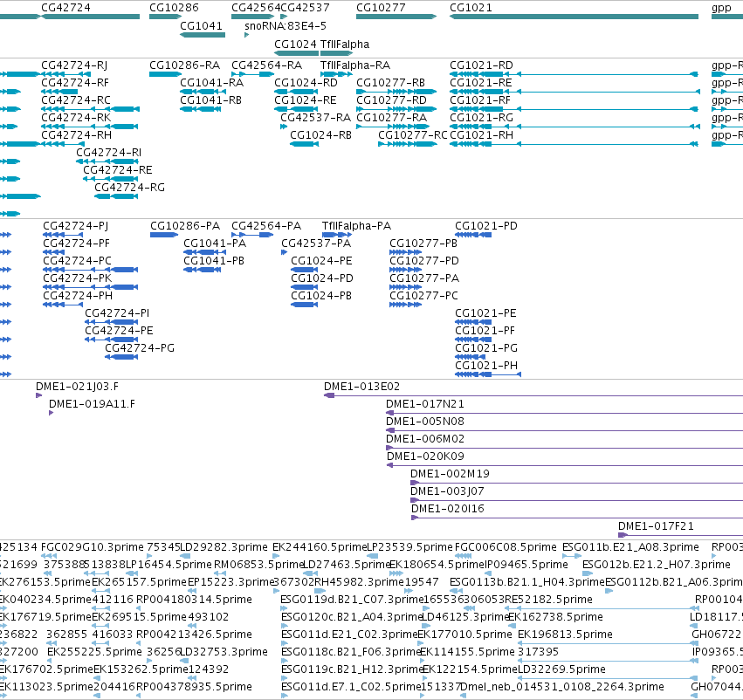The image size is (743, 700).
Task: Select protein label CG42724-PG
Action: pyautogui.click(x=140, y=348)
